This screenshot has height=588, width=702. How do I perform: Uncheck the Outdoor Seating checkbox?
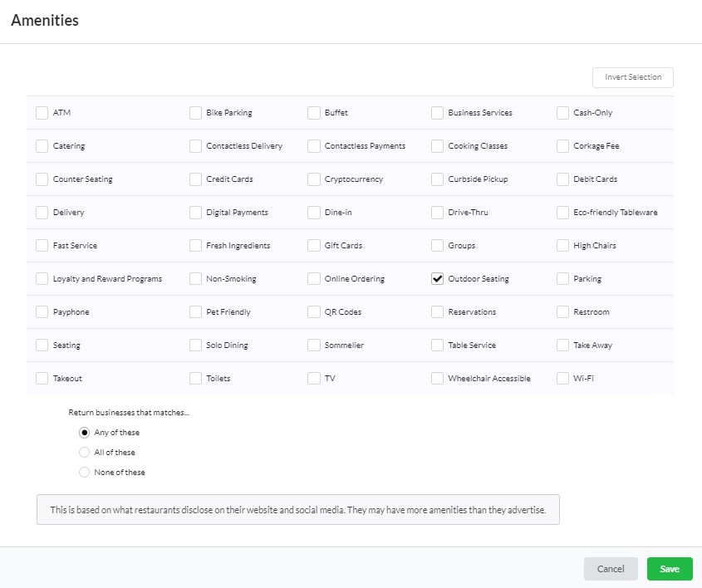coord(438,279)
